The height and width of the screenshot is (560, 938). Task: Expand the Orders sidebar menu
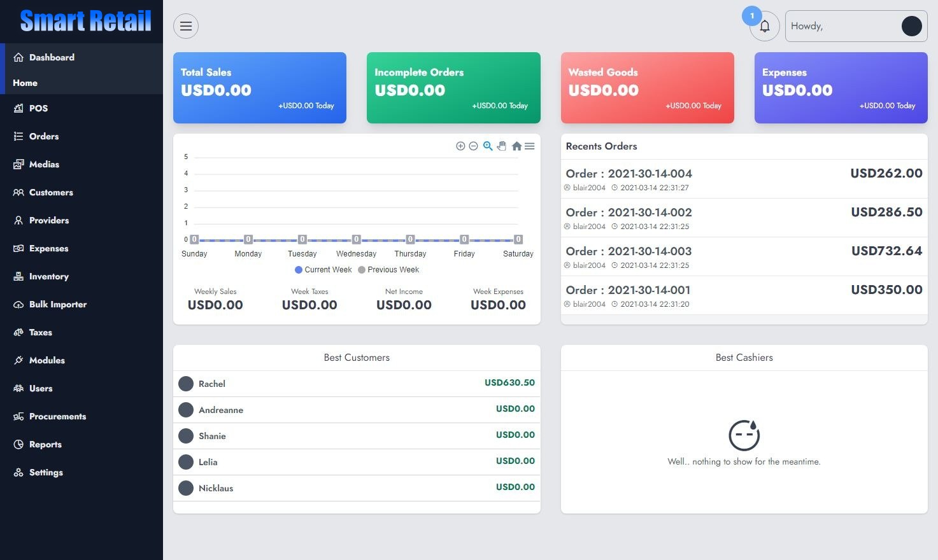pos(44,136)
